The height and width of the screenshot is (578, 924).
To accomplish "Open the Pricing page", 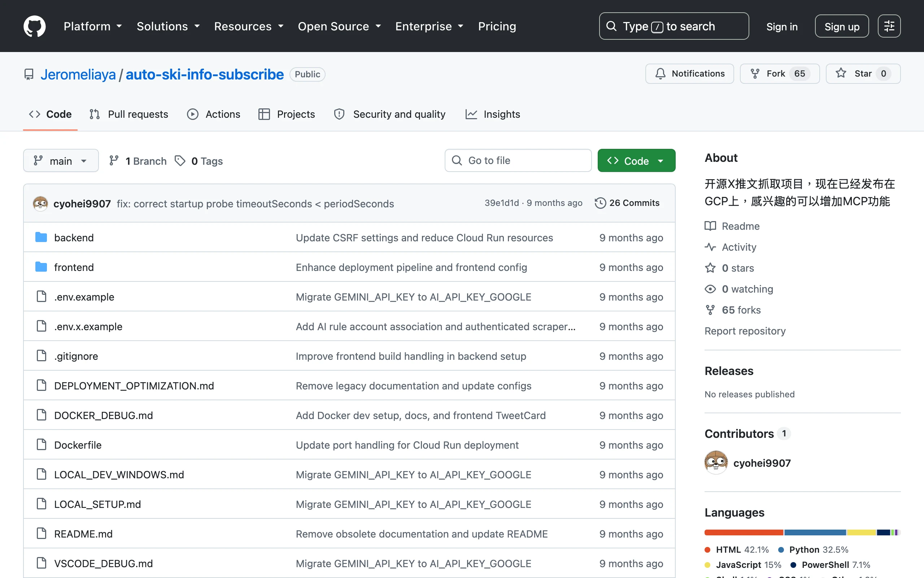I will click(x=497, y=26).
